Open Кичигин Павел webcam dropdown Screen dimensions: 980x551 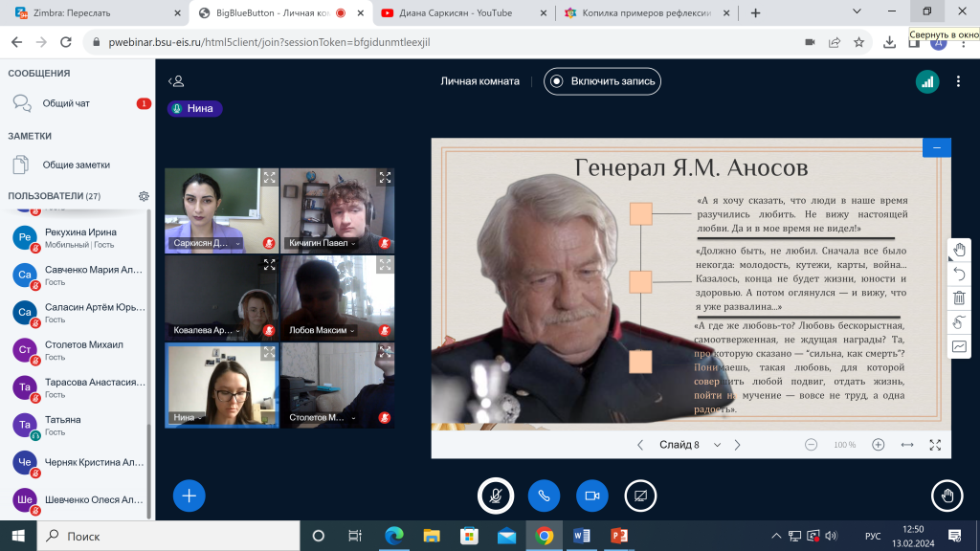(323, 243)
